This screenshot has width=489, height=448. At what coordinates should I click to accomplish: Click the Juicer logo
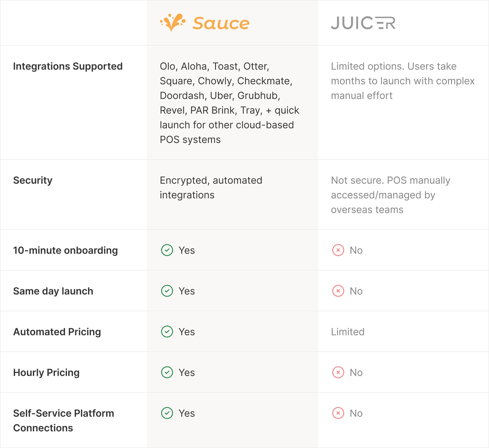click(x=363, y=23)
